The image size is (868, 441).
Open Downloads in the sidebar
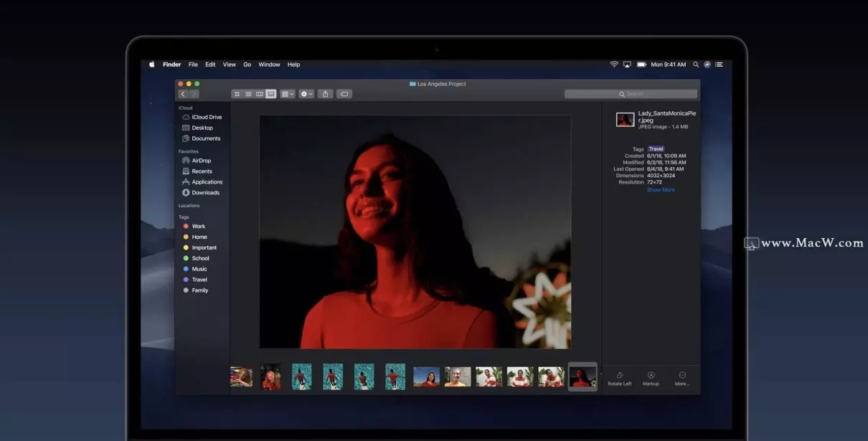point(201,193)
